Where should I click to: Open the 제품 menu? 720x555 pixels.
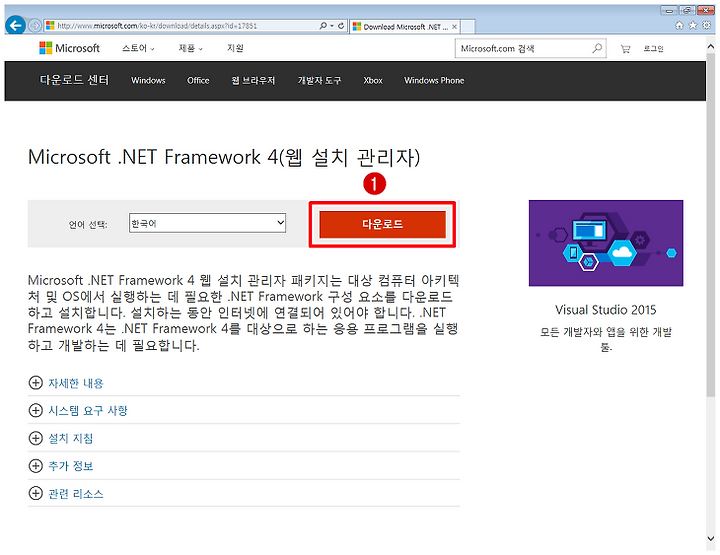191,48
